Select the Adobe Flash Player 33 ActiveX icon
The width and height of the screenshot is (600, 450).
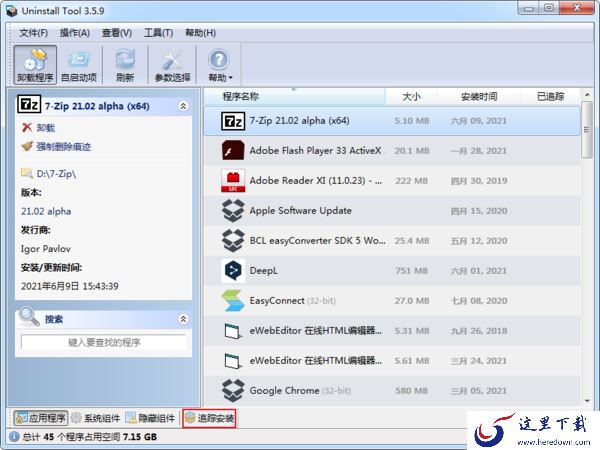[233, 150]
